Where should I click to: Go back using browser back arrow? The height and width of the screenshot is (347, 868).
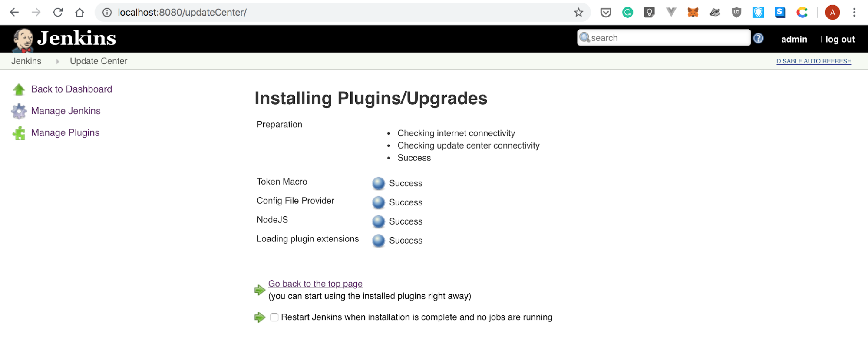14,12
